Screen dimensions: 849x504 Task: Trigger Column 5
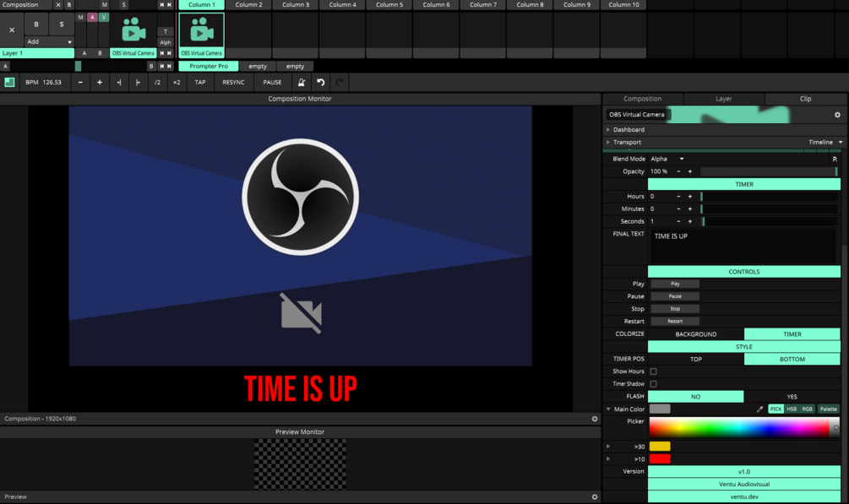point(389,5)
